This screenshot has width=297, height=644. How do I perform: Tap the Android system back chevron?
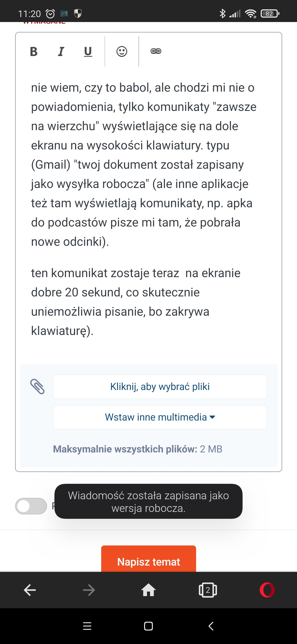(x=211, y=626)
